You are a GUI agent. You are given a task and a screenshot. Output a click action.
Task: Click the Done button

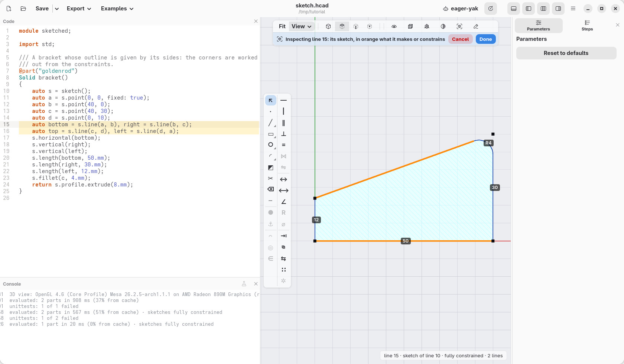pos(485,39)
